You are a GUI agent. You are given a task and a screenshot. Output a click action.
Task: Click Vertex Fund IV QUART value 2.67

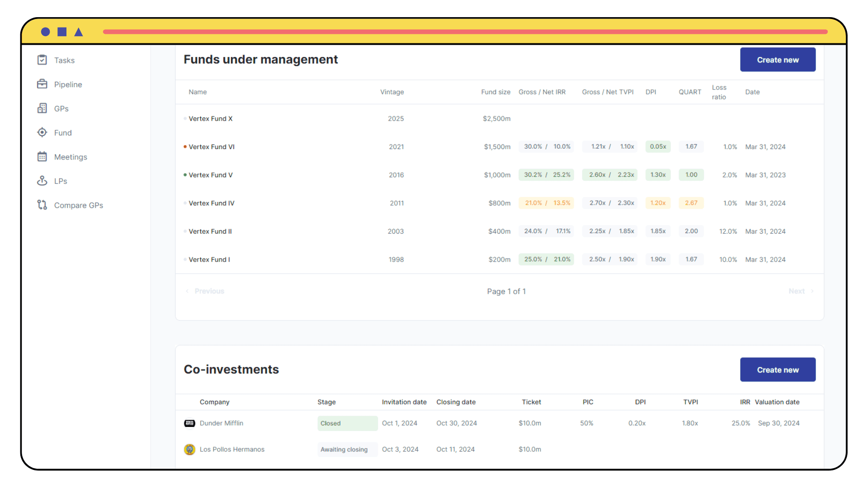point(691,203)
